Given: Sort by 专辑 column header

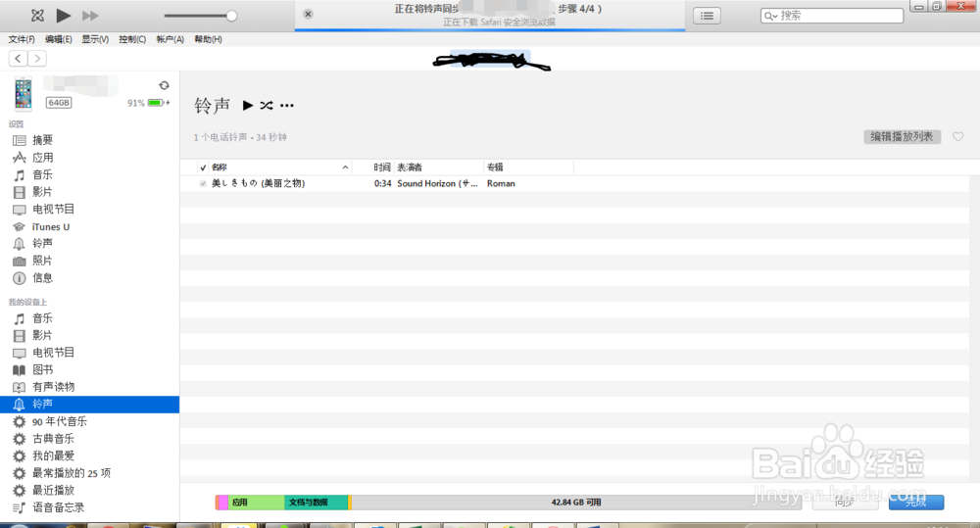Looking at the screenshot, I should pos(495,168).
